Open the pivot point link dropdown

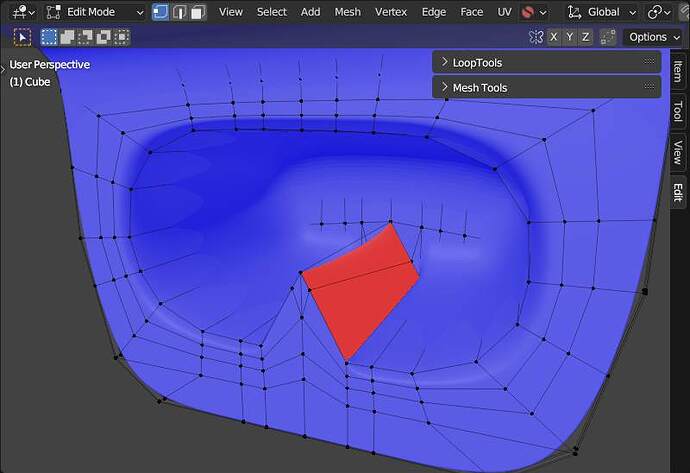pos(659,12)
